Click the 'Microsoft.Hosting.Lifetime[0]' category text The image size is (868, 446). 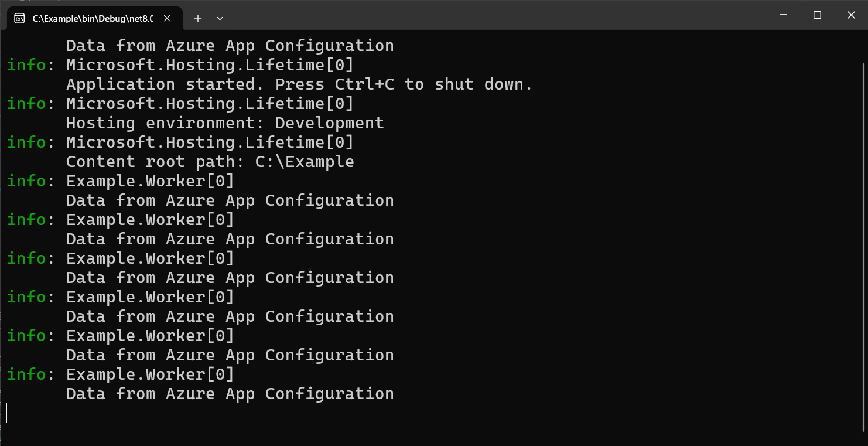210,64
